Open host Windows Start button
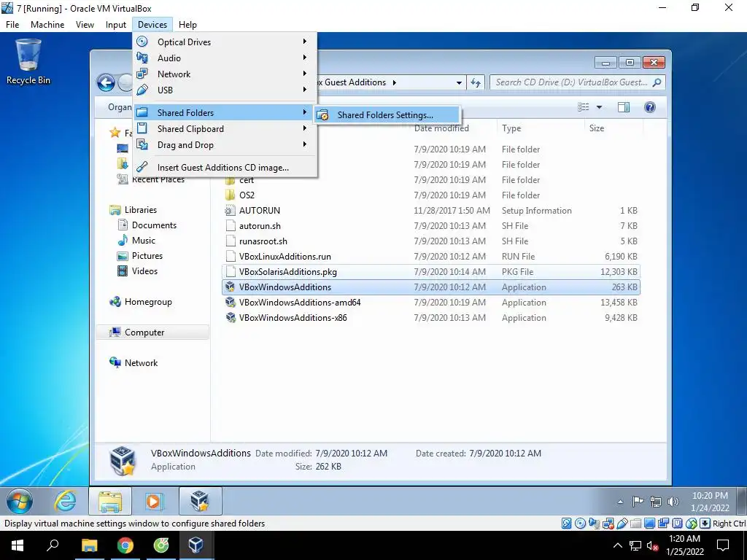Image resolution: width=747 pixels, height=560 pixels. coord(18,545)
